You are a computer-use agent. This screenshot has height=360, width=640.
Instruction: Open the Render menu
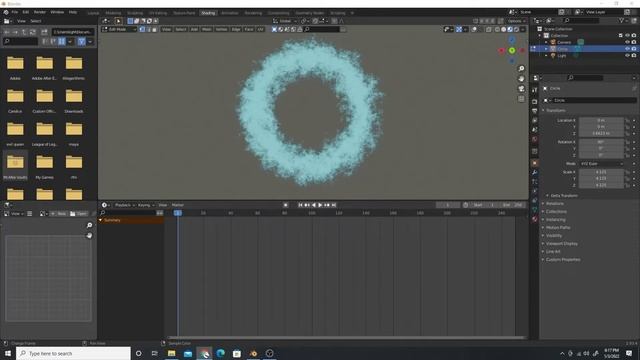tap(40, 12)
